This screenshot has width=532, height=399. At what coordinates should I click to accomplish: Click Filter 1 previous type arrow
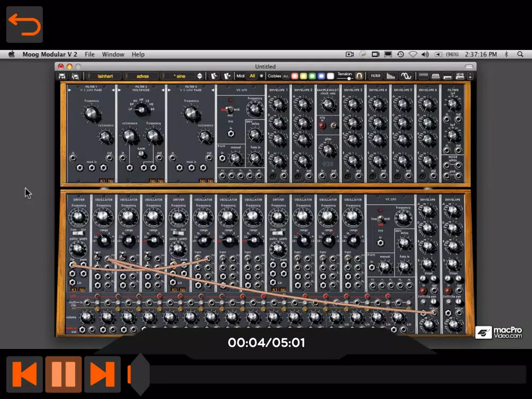[x=70, y=90]
